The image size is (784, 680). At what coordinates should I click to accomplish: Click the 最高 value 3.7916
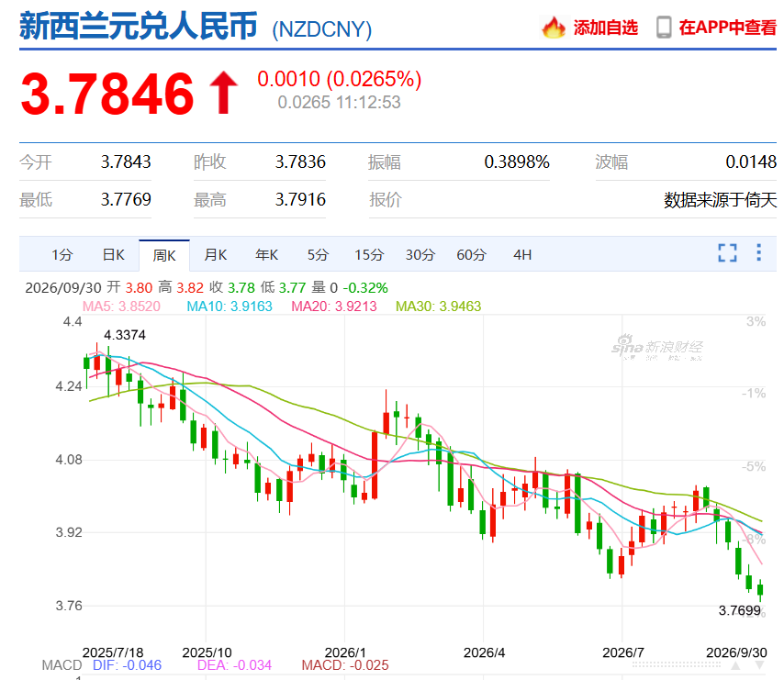(x=300, y=200)
